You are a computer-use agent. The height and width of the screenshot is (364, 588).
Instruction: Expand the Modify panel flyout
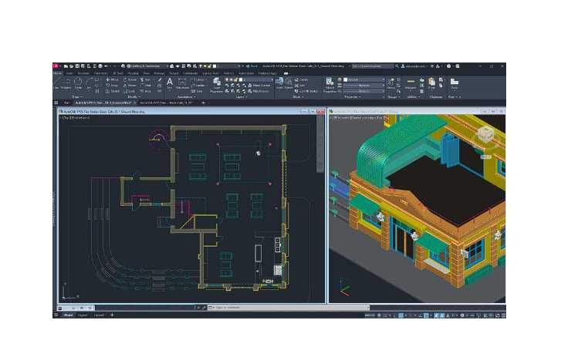click(133, 96)
